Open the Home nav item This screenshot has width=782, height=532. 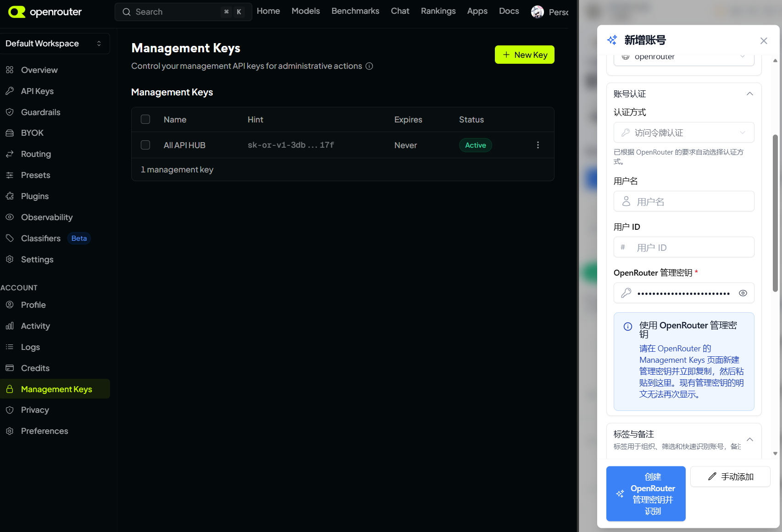click(x=268, y=11)
